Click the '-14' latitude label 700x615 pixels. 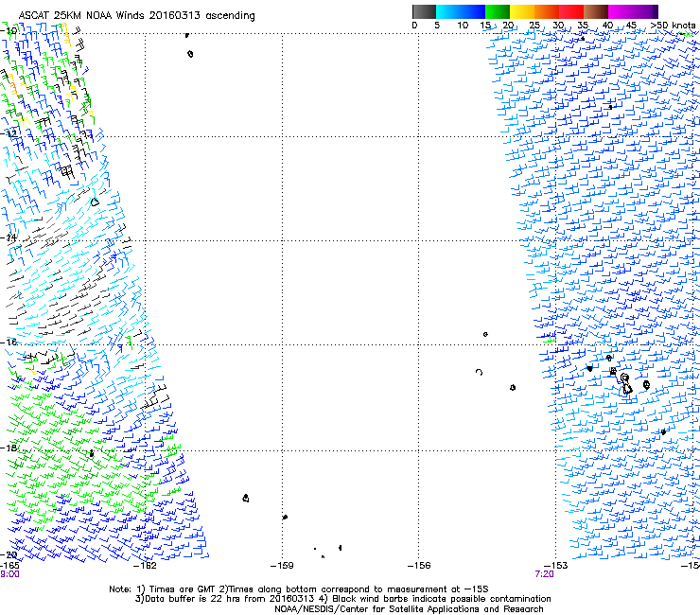point(9,237)
